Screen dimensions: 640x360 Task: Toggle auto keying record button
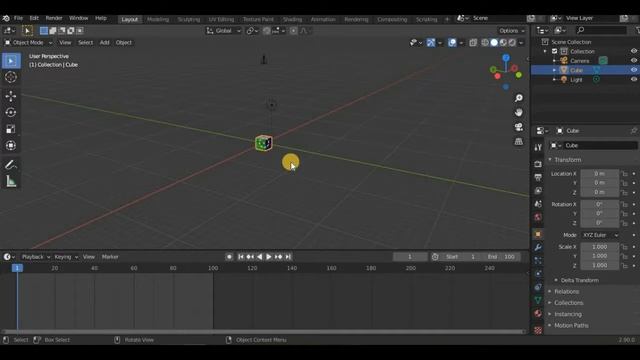coord(229,257)
